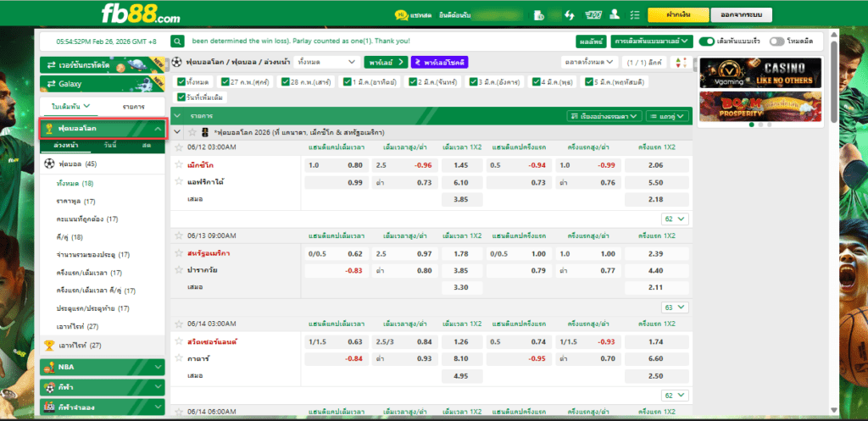Switch to the สด live tab
The image size is (868, 421).
[147, 146]
